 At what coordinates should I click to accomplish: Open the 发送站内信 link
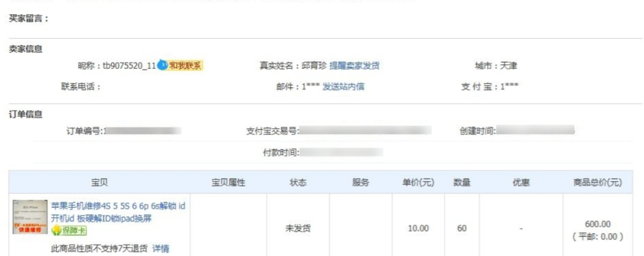click(x=343, y=86)
